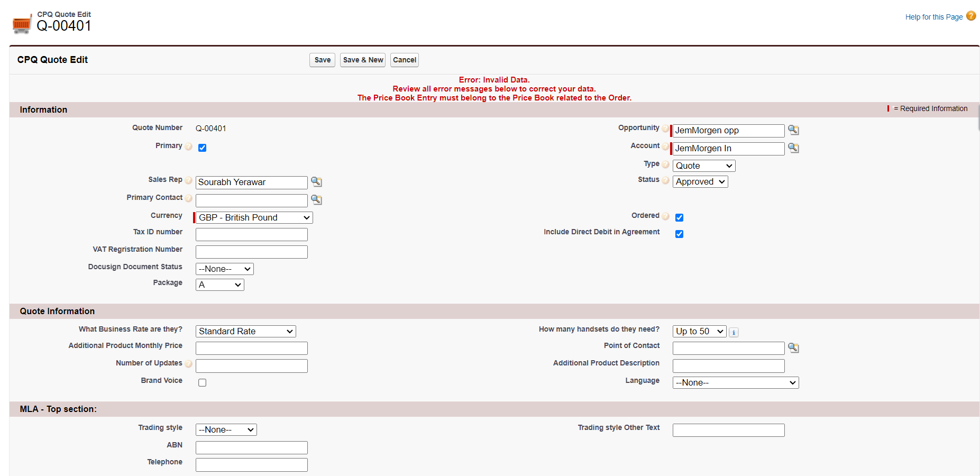Uncheck the Primary checkbox
980x476 pixels.
click(x=202, y=148)
